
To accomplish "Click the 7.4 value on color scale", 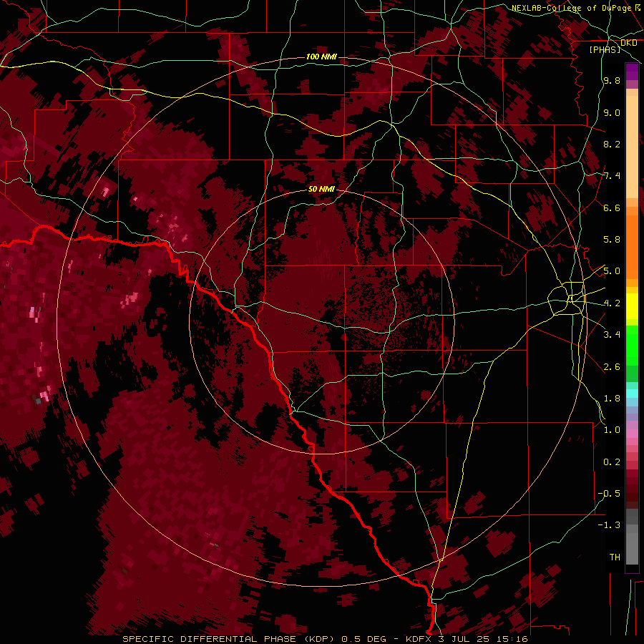I will pos(612,176).
